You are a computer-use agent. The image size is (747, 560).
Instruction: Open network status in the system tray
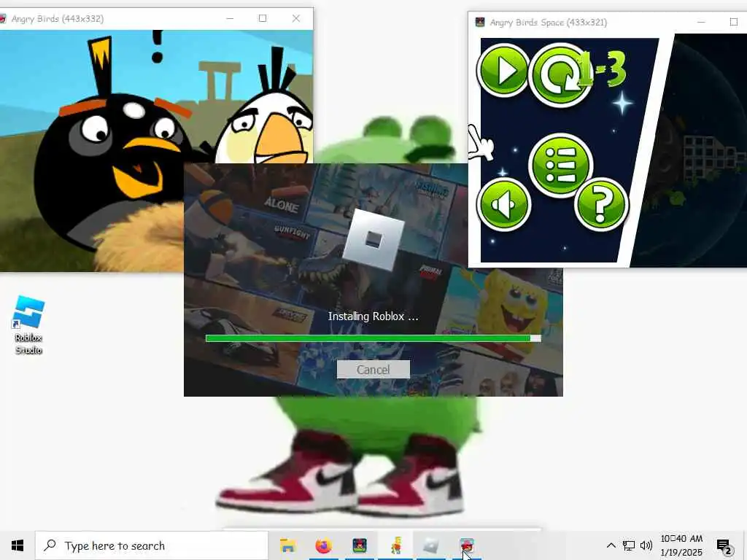click(629, 545)
